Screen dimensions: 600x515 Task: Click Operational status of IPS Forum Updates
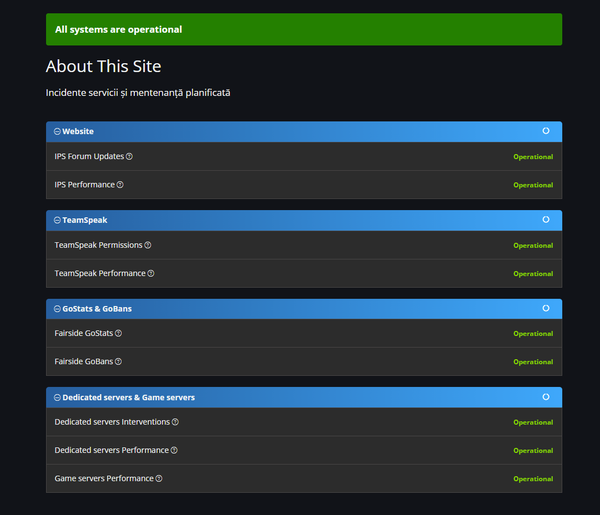[533, 157]
